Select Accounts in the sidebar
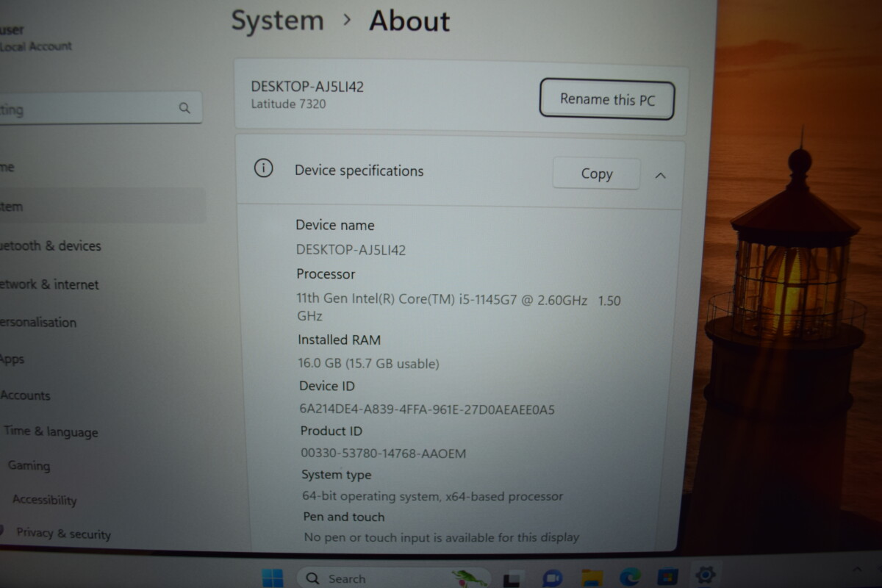 pos(26,395)
